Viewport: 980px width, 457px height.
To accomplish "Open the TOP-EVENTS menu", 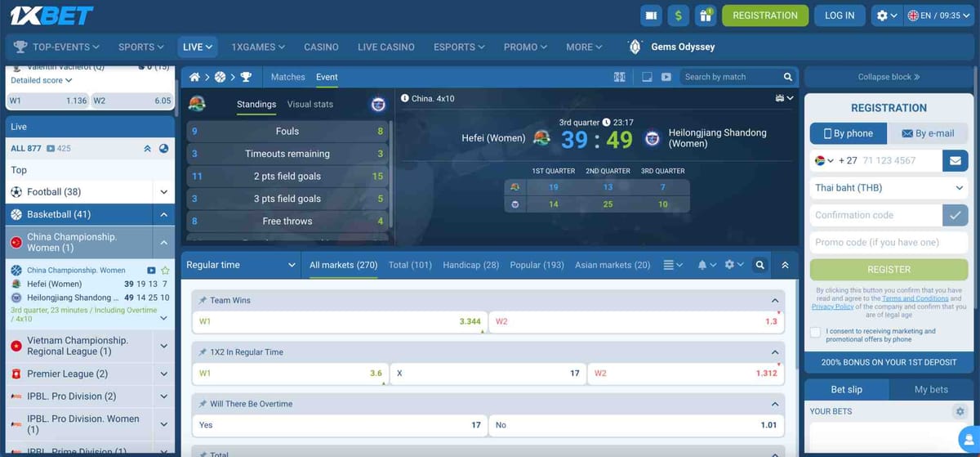I will point(57,47).
